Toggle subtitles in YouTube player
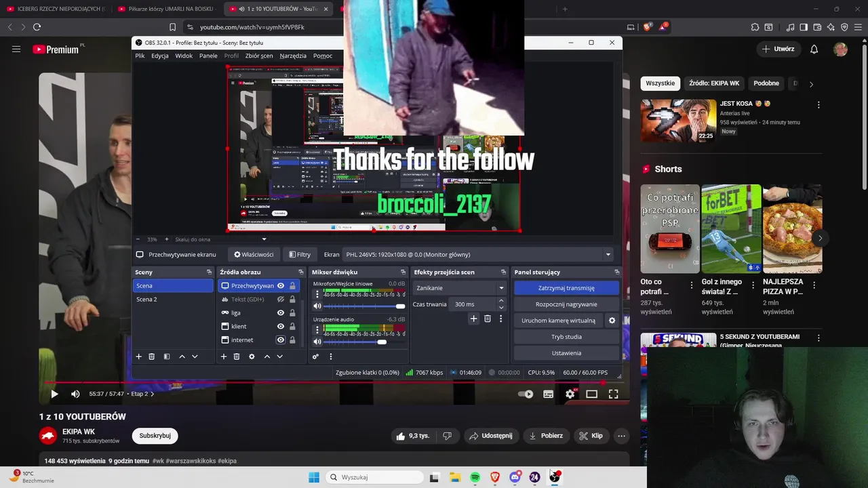 click(548, 394)
